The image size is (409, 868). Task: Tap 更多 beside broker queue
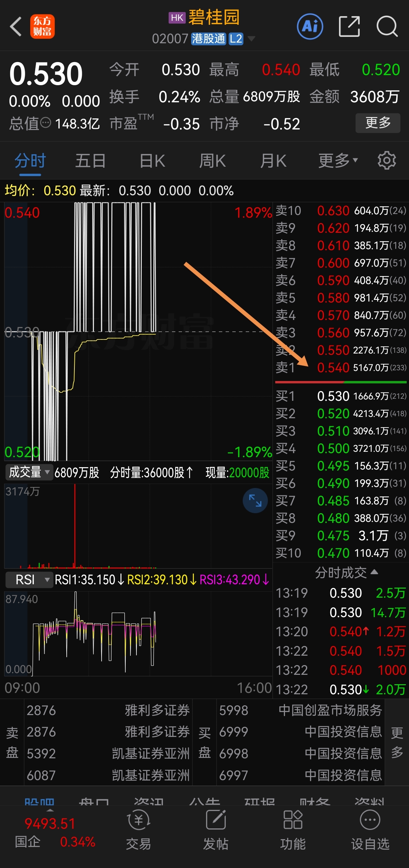pos(397,743)
